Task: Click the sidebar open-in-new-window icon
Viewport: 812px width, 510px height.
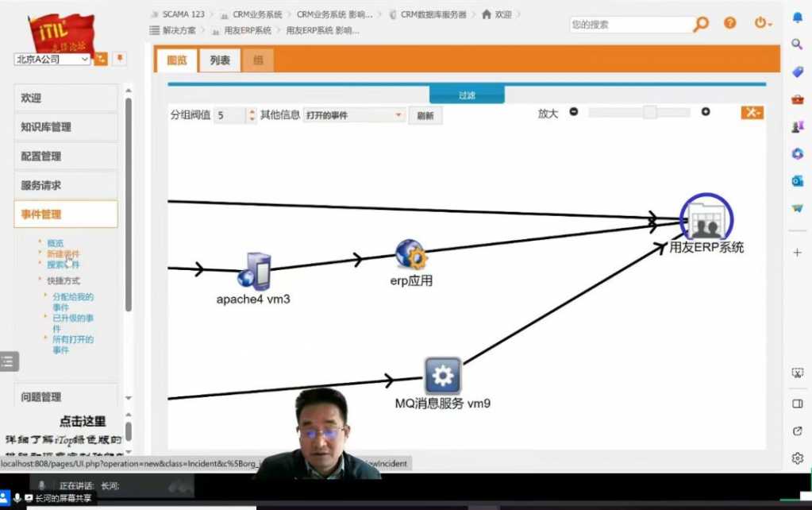Action: pyautogui.click(x=798, y=431)
